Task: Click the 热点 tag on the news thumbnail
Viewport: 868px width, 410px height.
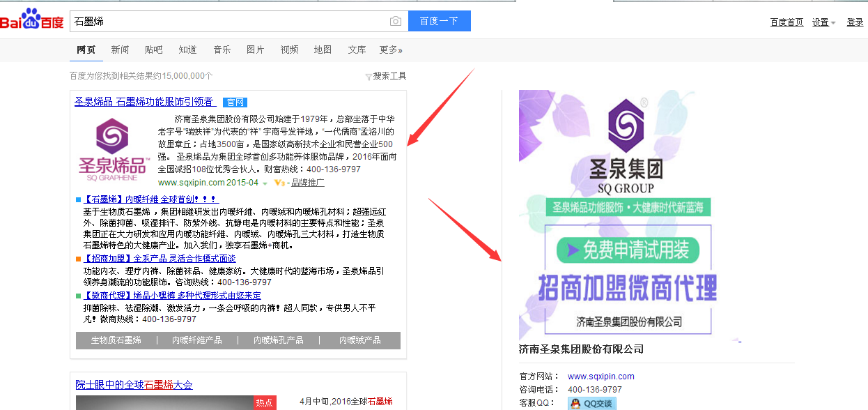Action: coord(265,402)
